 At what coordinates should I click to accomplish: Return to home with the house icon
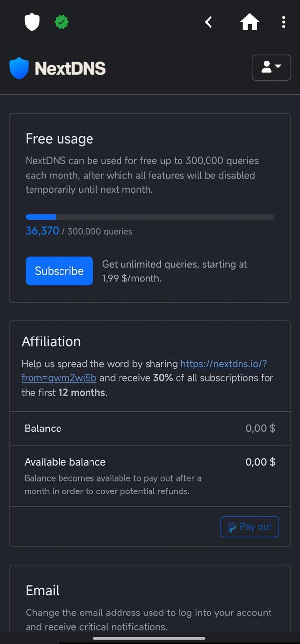point(249,22)
